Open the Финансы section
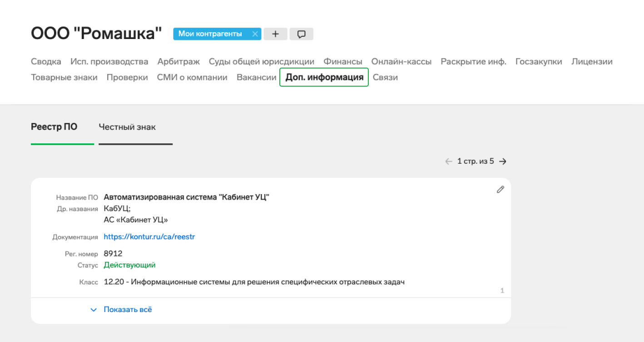The height and width of the screenshot is (342, 644). [343, 62]
